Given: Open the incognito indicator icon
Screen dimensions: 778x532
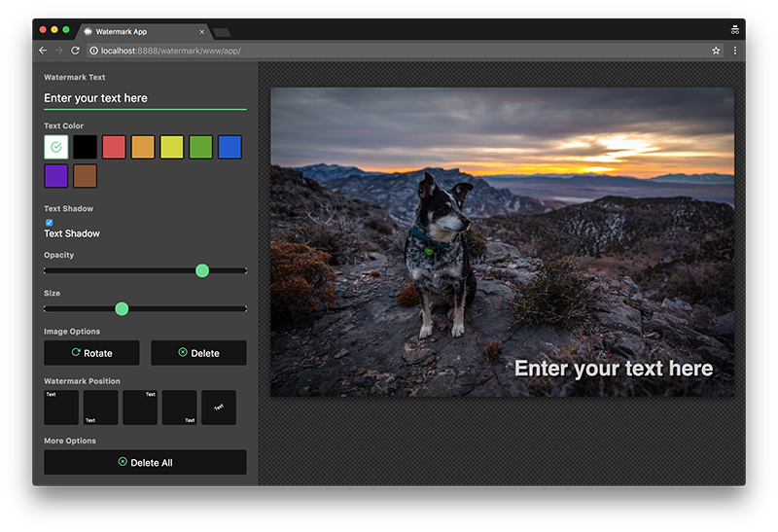Looking at the screenshot, I should pos(735,30).
